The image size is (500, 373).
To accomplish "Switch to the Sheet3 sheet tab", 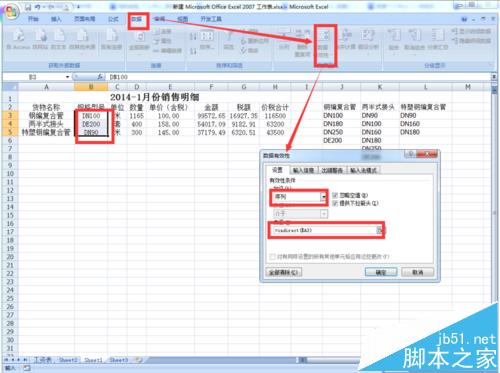I will [119, 360].
